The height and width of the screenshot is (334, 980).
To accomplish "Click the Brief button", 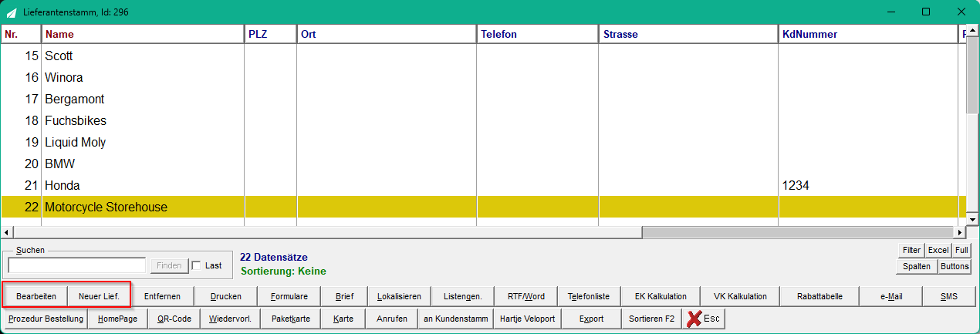I will (x=345, y=296).
